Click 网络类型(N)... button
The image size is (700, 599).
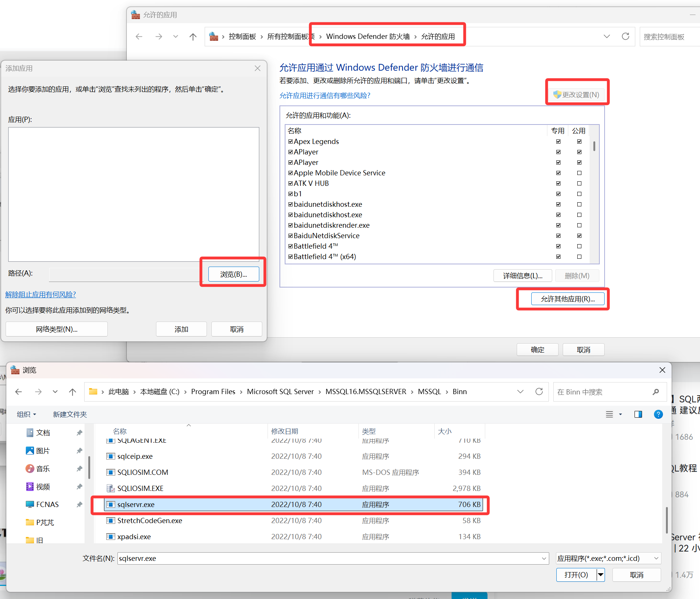pyautogui.click(x=56, y=329)
